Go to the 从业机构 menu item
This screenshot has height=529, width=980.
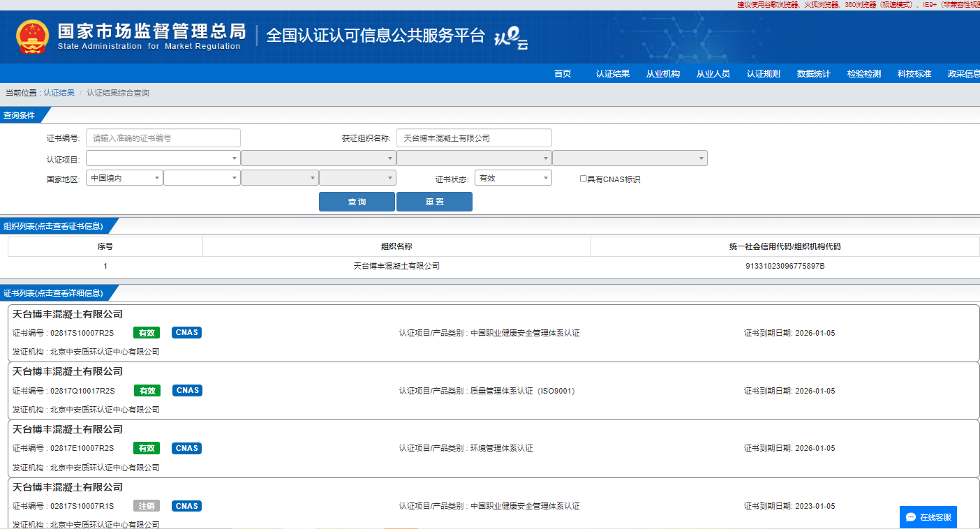[x=662, y=74]
